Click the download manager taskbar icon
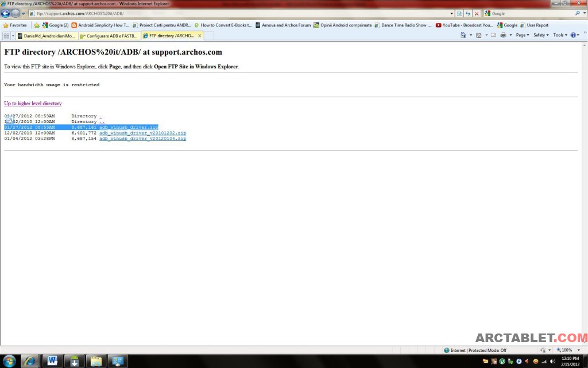This screenshot has height=368, width=588. pos(74,361)
